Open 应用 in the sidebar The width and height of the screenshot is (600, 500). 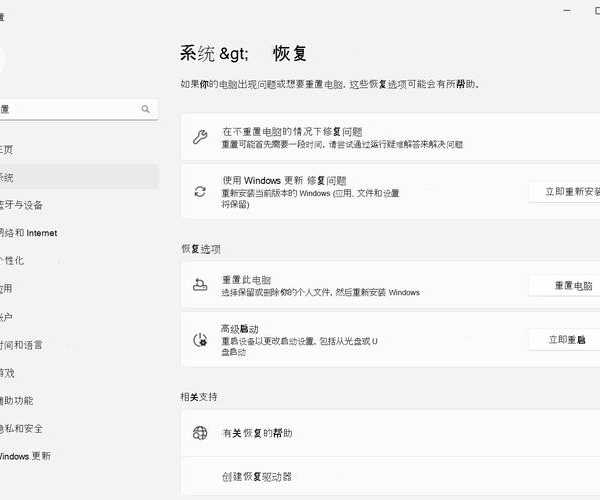pos(78,289)
